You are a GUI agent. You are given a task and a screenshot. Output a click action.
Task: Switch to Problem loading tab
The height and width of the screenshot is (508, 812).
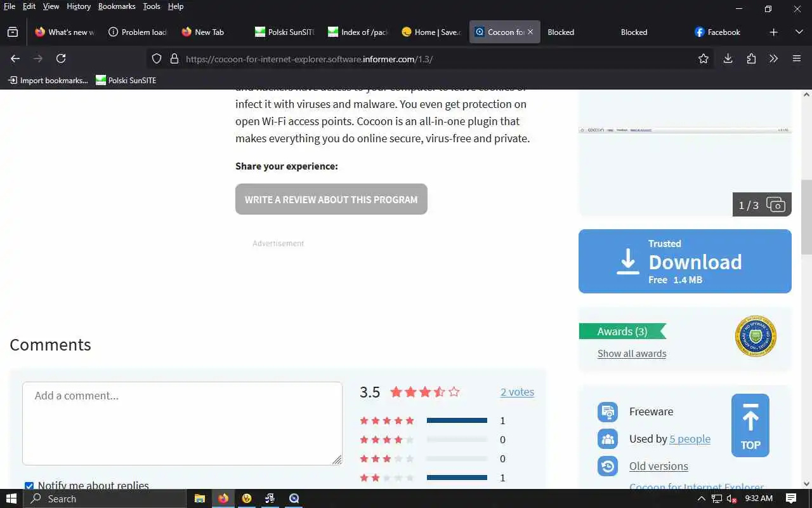click(138, 32)
